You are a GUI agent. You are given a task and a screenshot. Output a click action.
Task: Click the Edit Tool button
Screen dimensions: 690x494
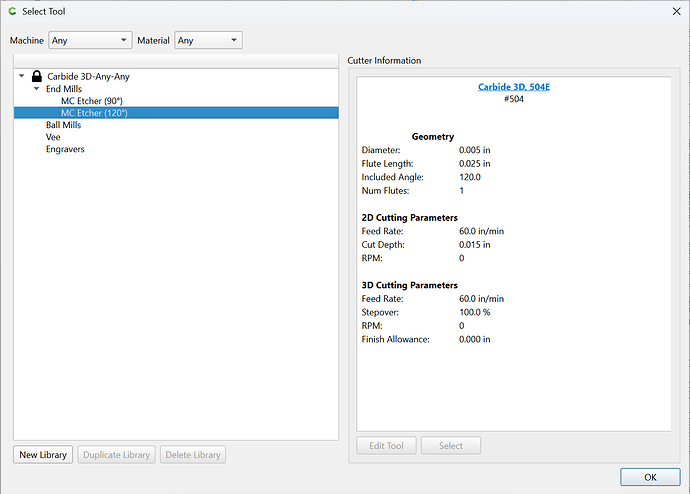pos(386,446)
